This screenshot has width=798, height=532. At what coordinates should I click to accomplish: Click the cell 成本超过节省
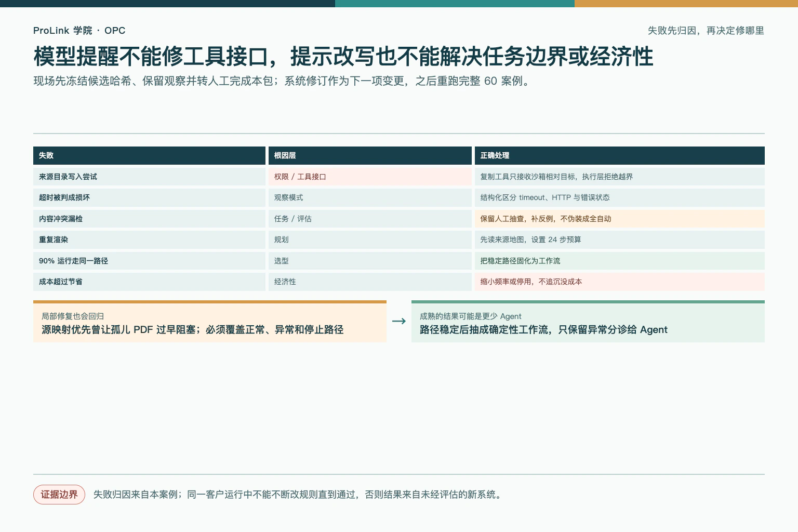(149, 282)
